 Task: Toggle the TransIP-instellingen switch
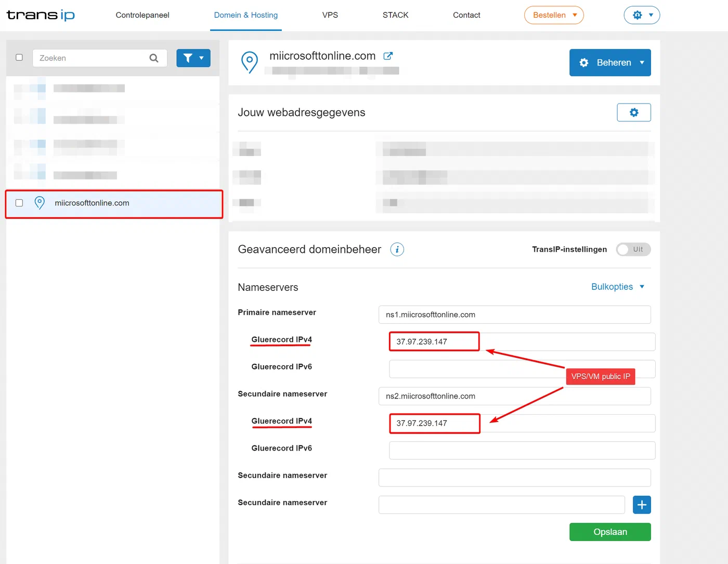coord(633,250)
